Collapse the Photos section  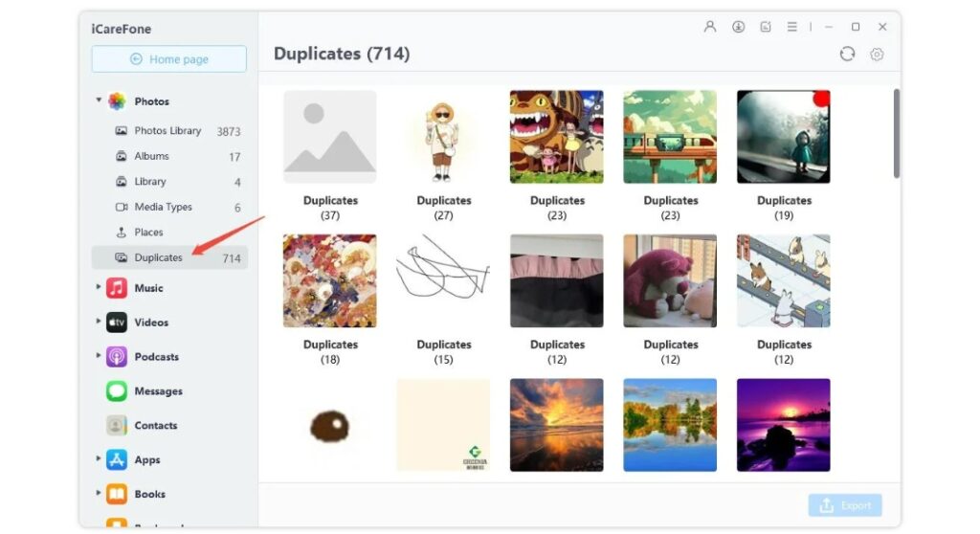(x=99, y=100)
